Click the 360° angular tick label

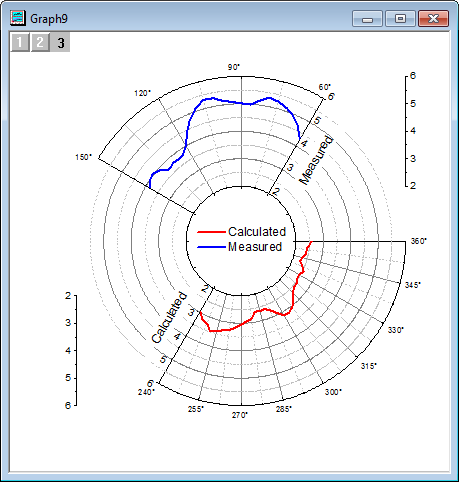pos(418,241)
